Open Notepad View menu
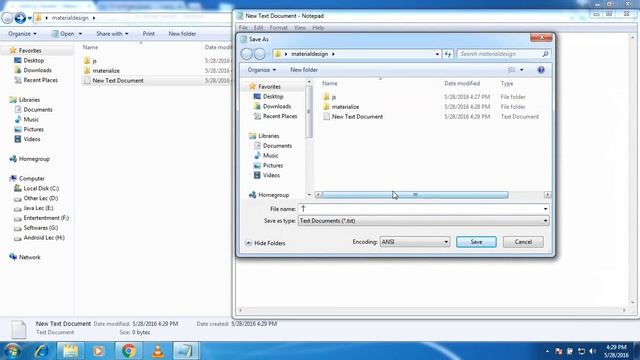640x360 pixels. click(x=300, y=28)
